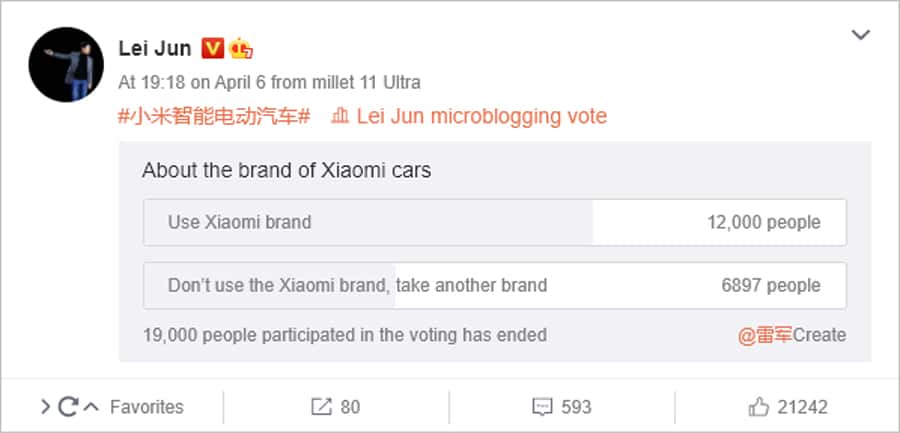Image resolution: width=900 pixels, height=433 pixels.
Task: Click the comment icon showing 593
Action: coord(542,407)
